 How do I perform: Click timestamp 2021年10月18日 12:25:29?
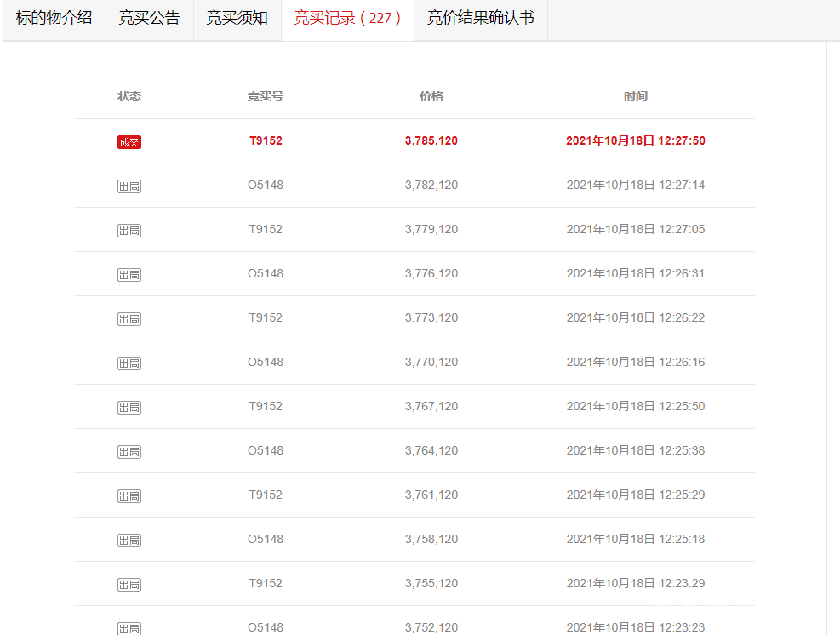tap(636, 495)
